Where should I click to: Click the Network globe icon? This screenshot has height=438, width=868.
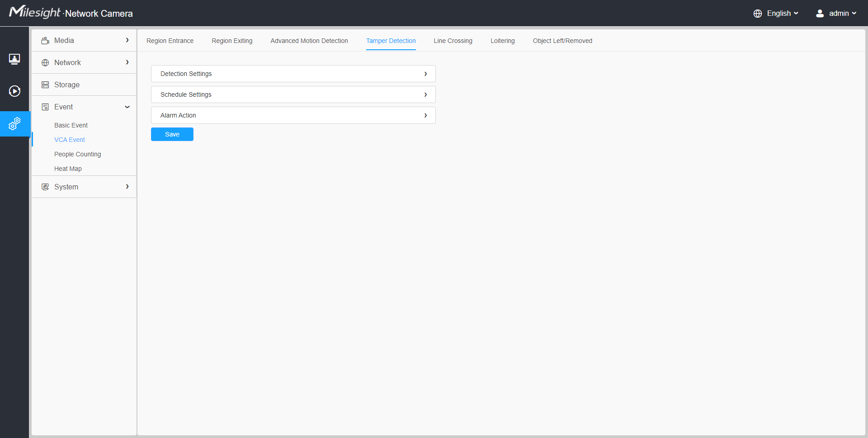coord(45,62)
